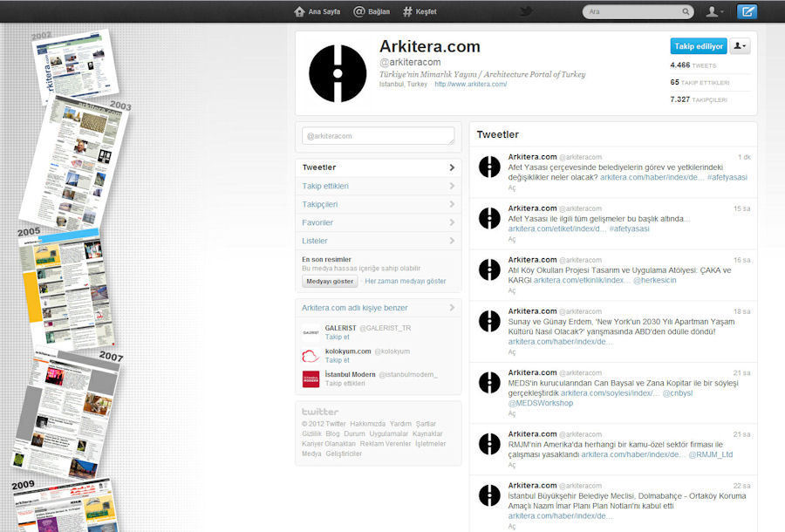Click the avatar on the MEDS'in kurucularından tweet

tap(489, 383)
